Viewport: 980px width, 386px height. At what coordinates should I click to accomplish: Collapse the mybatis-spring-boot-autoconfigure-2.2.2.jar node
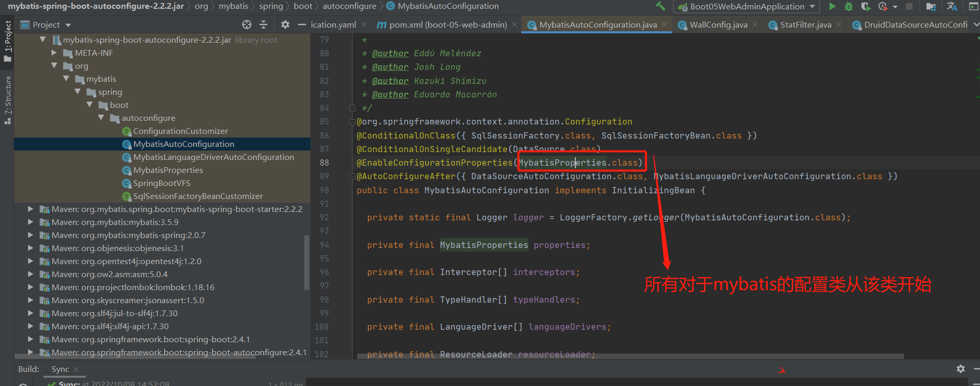tap(43, 40)
